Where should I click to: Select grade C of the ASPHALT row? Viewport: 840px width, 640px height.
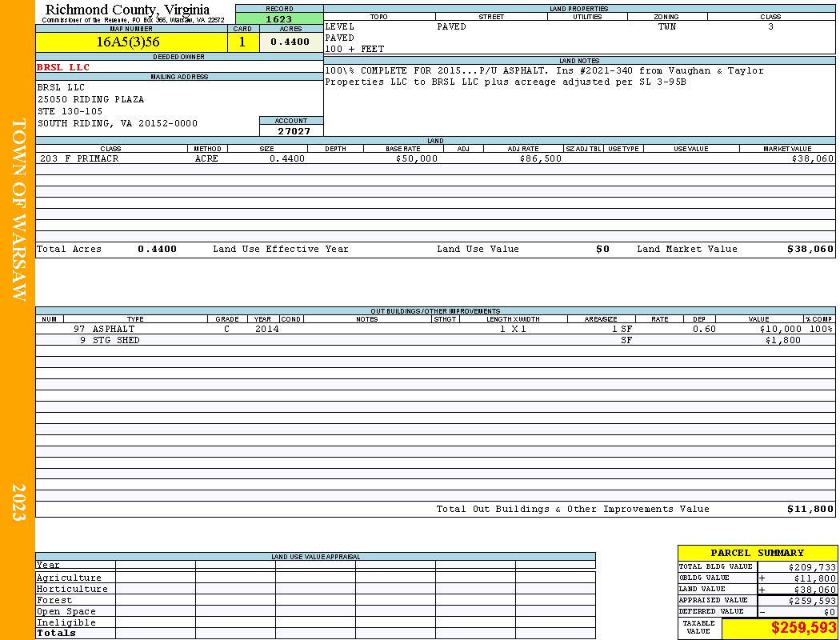pos(226,329)
